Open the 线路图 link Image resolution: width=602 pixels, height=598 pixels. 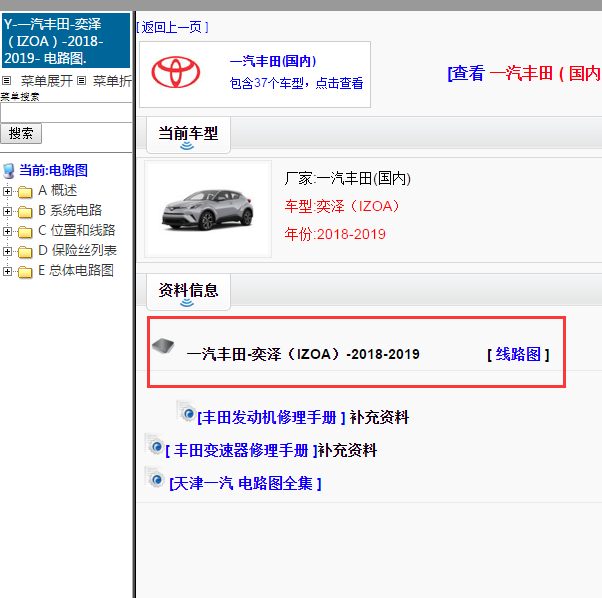click(518, 354)
